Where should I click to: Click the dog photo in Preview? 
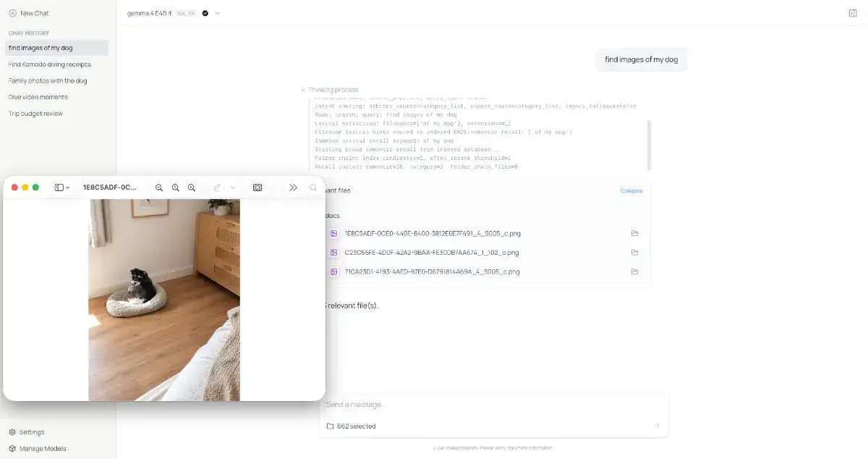tap(164, 300)
